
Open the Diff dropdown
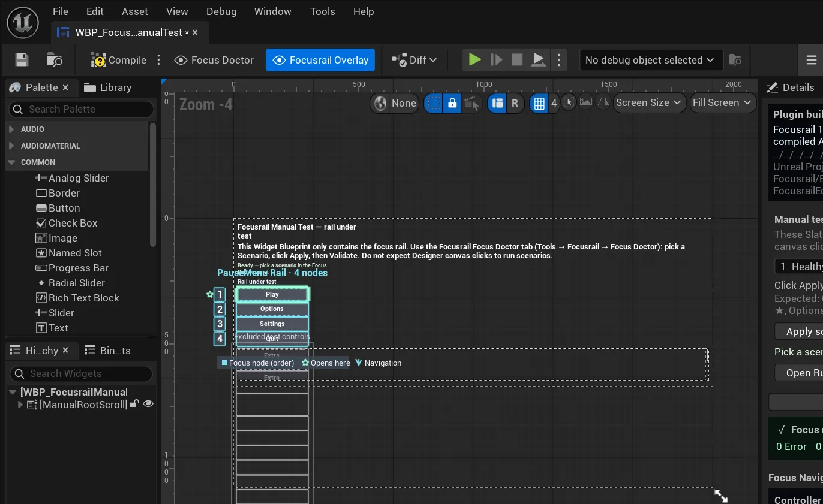[x=414, y=60]
